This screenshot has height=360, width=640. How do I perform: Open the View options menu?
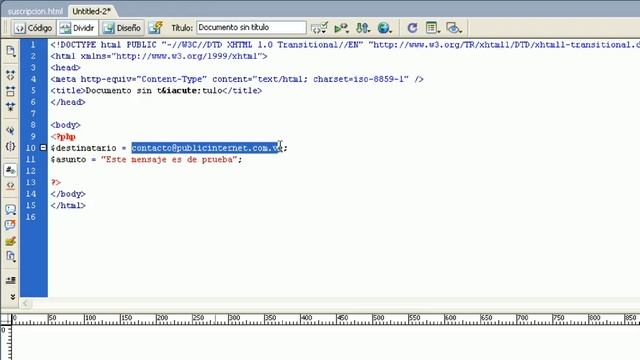(x=432, y=28)
